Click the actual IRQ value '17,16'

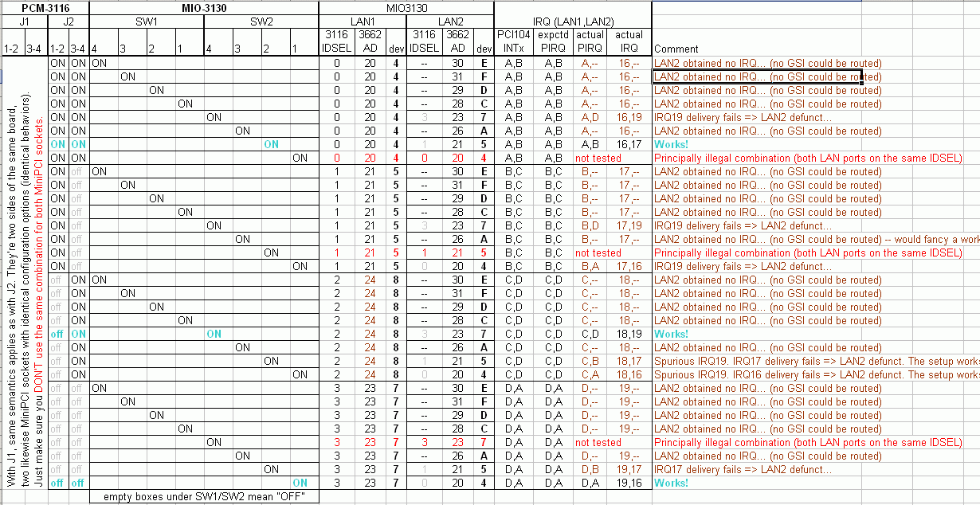tap(629, 266)
